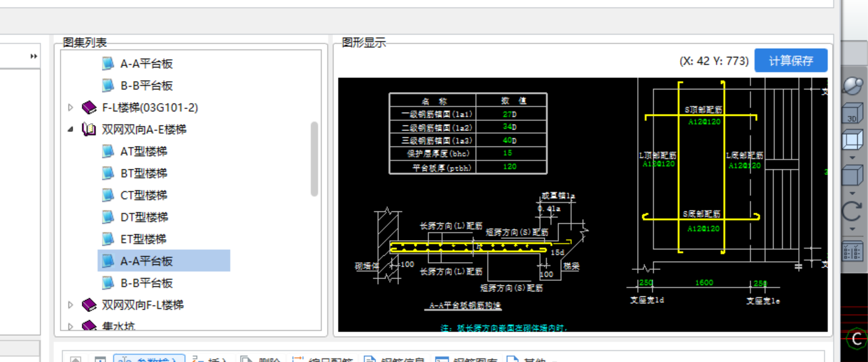Click A12@120 under S顶部配筋
This screenshot has height=362, width=868.
(x=704, y=122)
